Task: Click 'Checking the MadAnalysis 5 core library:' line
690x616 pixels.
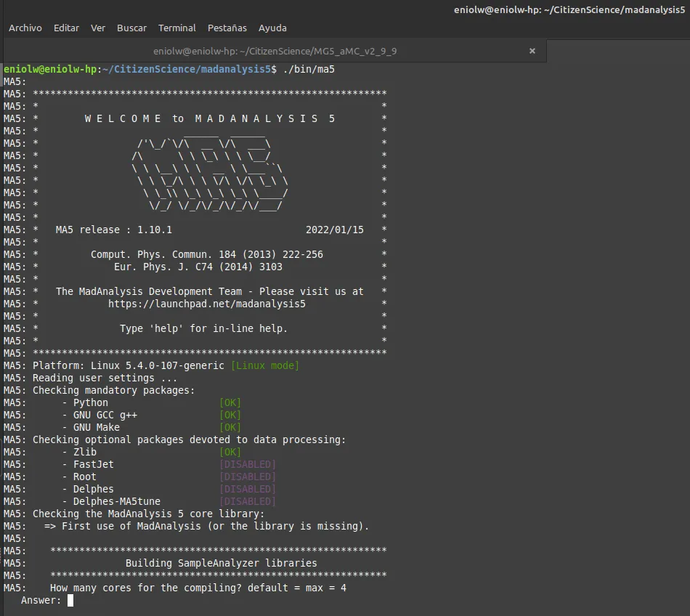Action: pyautogui.click(x=149, y=514)
